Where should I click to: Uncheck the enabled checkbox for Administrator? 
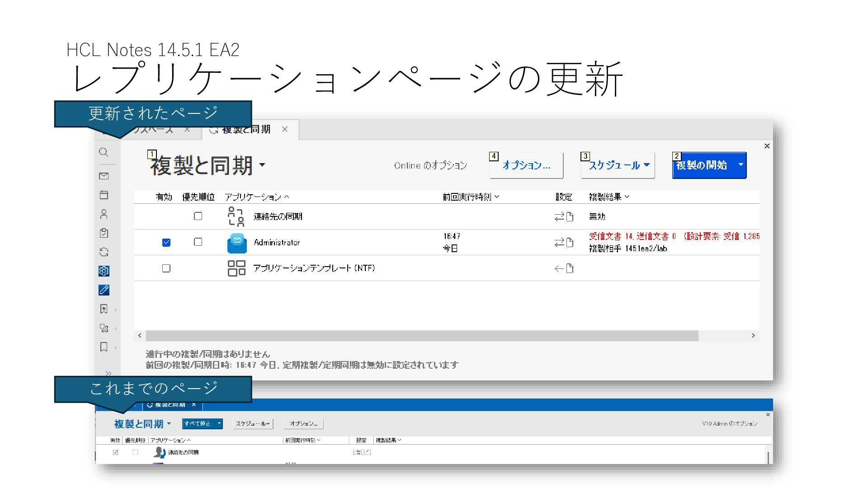pos(166,243)
